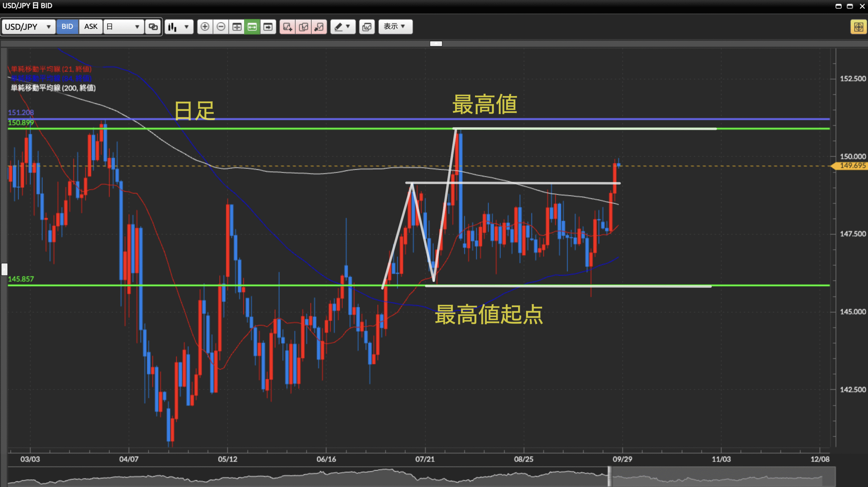
Task: Click the zoom out minus icon
Action: [221, 27]
